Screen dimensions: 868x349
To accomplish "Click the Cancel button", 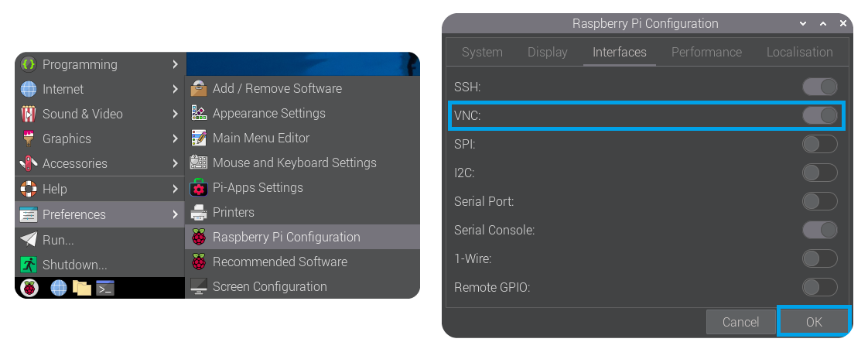I will coord(740,322).
